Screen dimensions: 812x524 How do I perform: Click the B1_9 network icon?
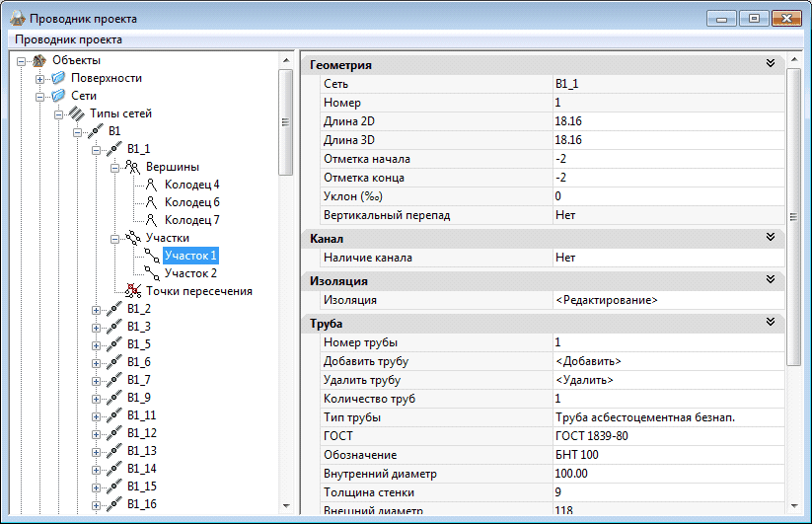[x=114, y=398]
